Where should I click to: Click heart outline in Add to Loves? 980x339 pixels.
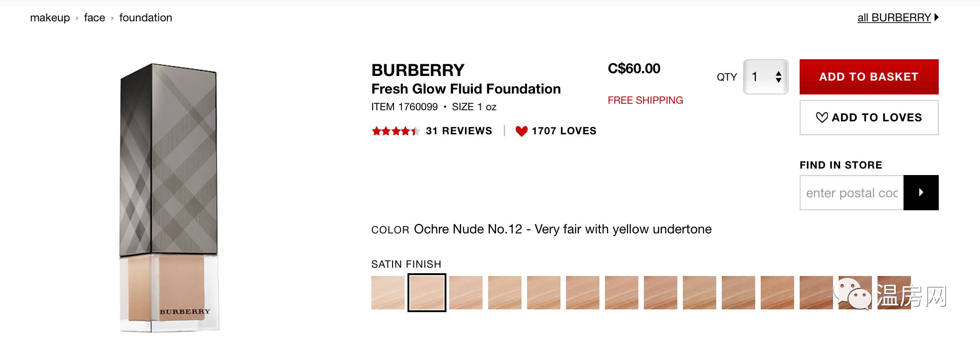click(821, 118)
